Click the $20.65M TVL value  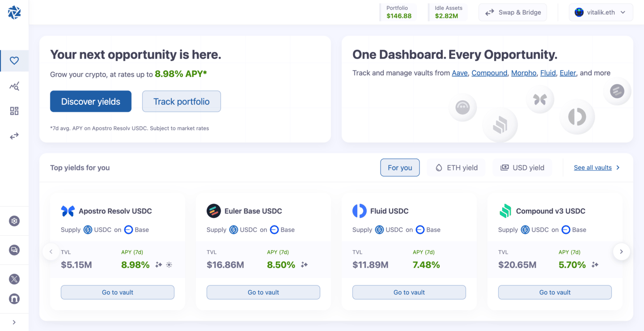(x=517, y=265)
